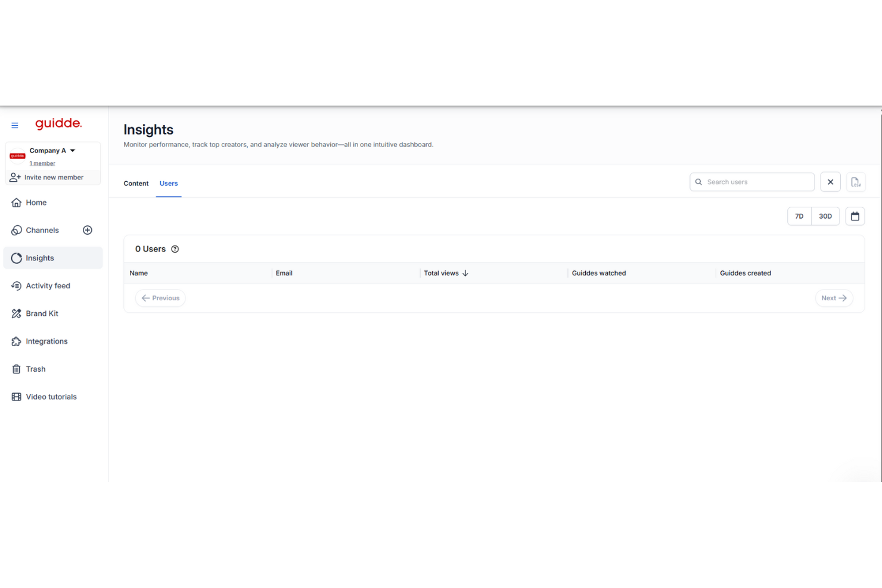Sort by Guiddes watched column
The width and height of the screenshot is (882, 588).
coord(599,273)
